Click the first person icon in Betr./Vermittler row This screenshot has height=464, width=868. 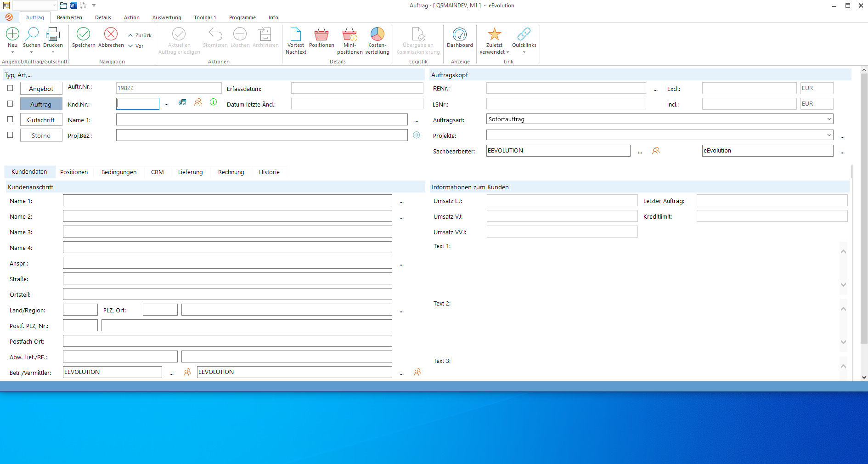pos(187,372)
